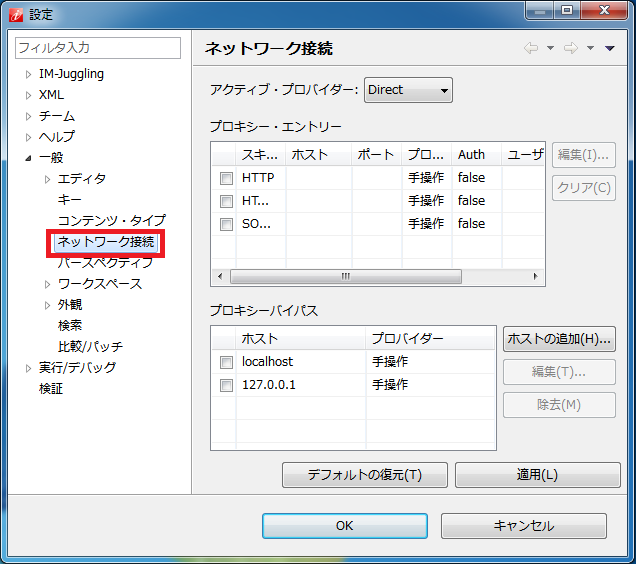
Task: Open the アクティブ・プロバイダー Direct combo box
Action: pyautogui.click(x=408, y=90)
